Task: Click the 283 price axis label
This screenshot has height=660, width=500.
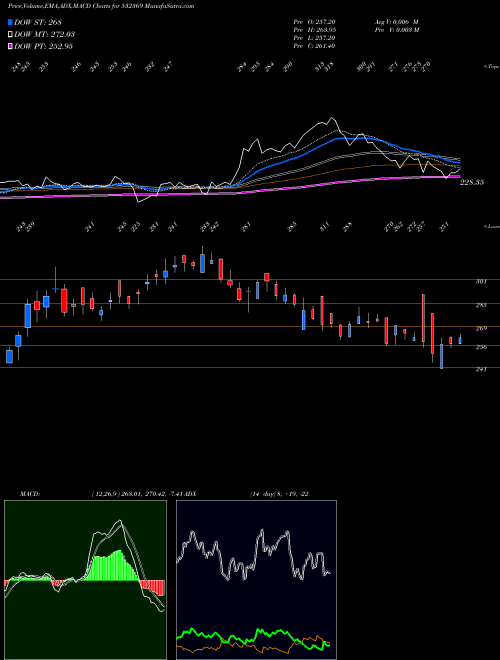Action: (481, 305)
